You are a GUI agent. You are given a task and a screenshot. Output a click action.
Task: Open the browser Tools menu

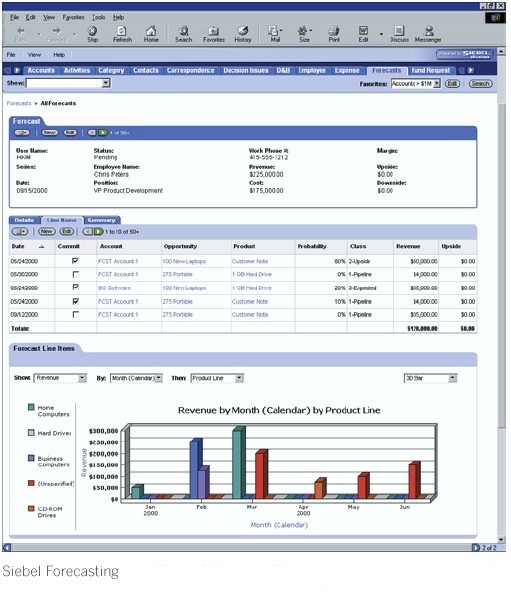(98, 17)
